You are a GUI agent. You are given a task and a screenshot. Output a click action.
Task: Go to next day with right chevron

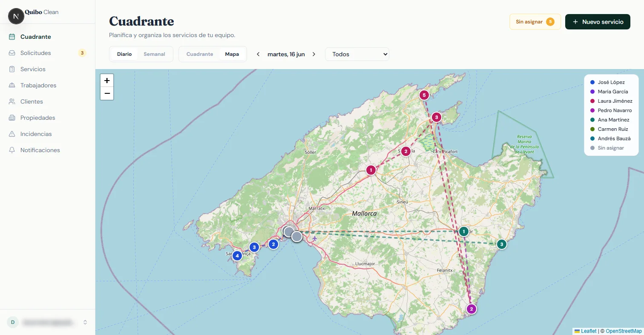point(314,54)
